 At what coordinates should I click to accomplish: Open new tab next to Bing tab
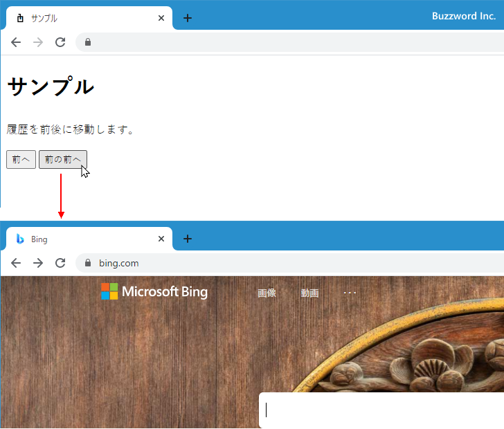pos(188,239)
